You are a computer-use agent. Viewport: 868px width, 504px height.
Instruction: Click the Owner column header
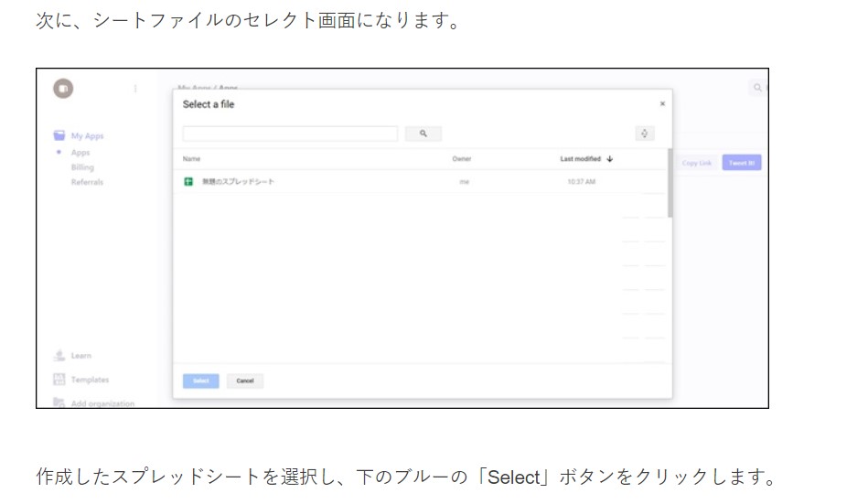[461, 159]
